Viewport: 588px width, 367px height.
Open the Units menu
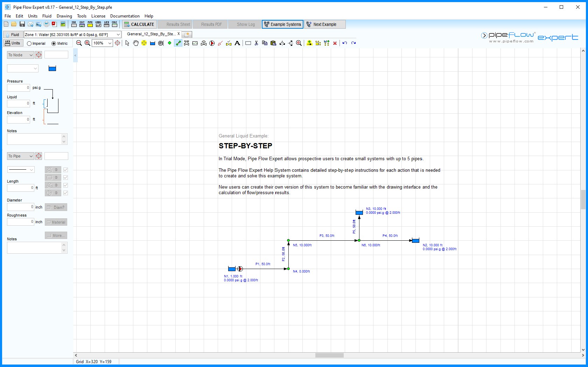tap(33, 16)
